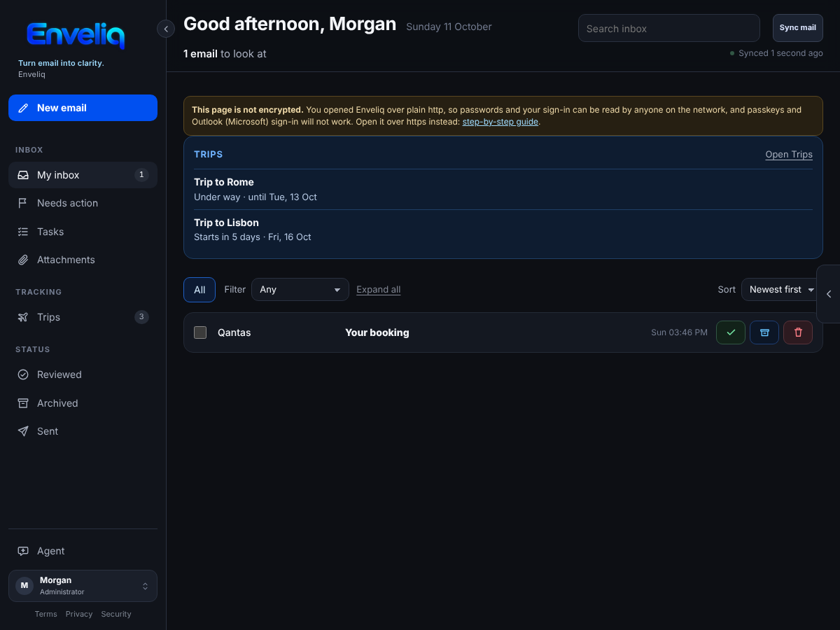Click the 'Synced 1 second ago' status
The width and height of the screenshot is (840, 630).
tap(777, 53)
